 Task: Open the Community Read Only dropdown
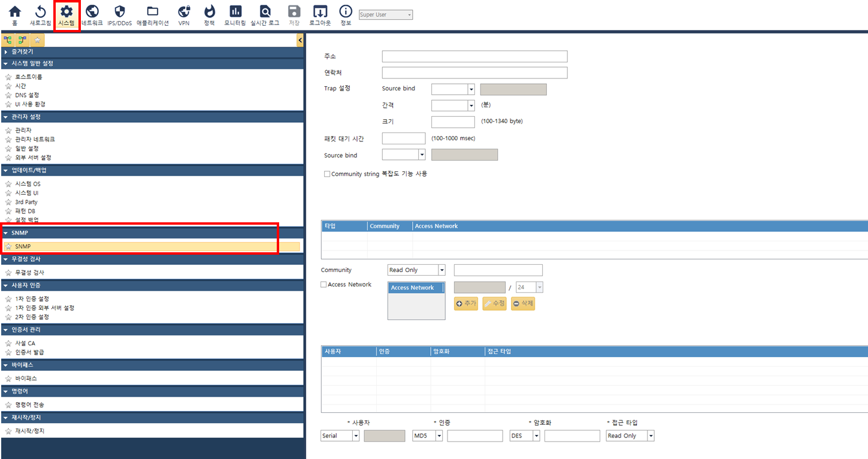pyautogui.click(x=416, y=270)
